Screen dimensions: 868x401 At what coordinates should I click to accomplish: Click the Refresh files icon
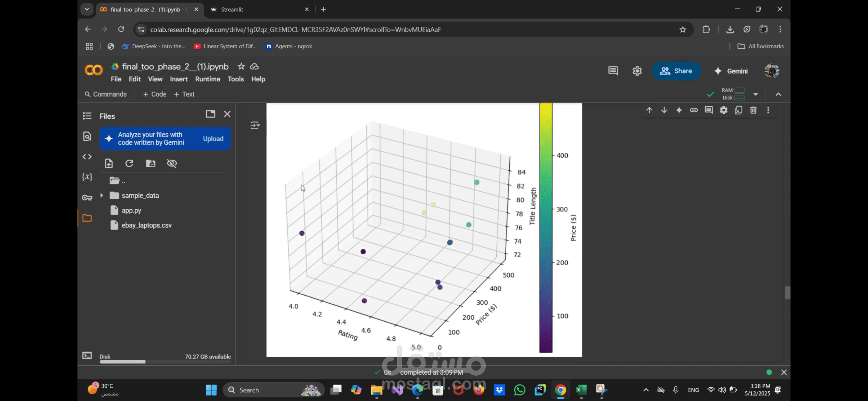pos(129,163)
